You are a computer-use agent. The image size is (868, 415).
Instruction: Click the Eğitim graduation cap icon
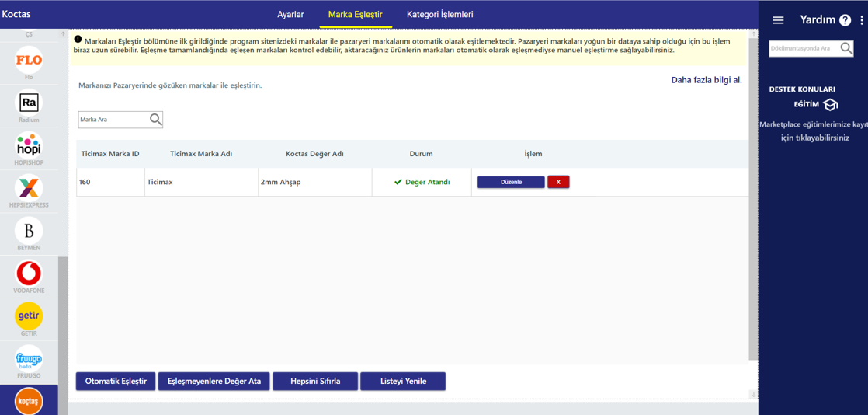click(831, 104)
